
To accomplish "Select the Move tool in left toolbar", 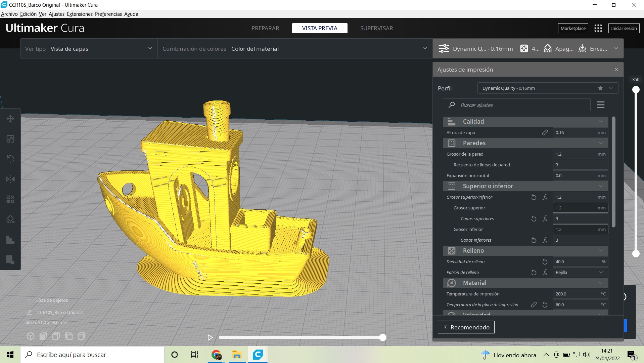I will pos(10,119).
